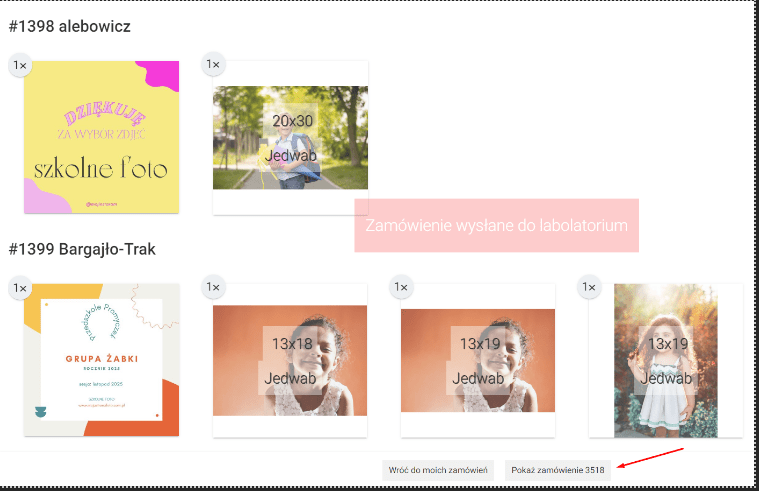Click the Jedwab label on white dress photo
The image size is (759, 491).
[665, 378]
